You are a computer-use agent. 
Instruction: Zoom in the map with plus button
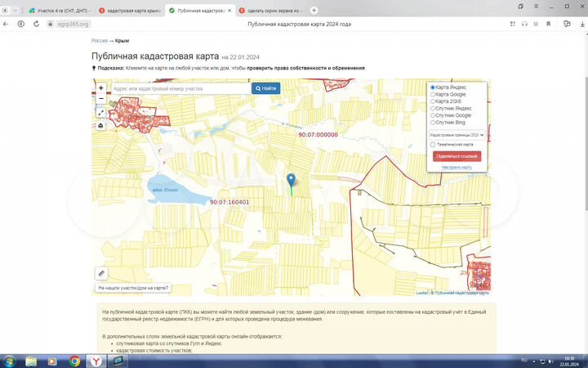point(101,88)
